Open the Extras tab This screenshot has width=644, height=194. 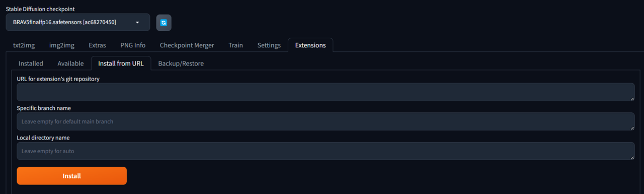[x=97, y=45]
